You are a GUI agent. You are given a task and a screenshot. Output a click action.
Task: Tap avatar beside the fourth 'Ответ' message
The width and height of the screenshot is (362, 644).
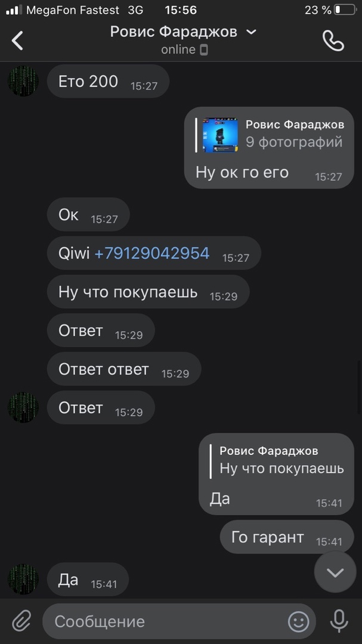23,407
